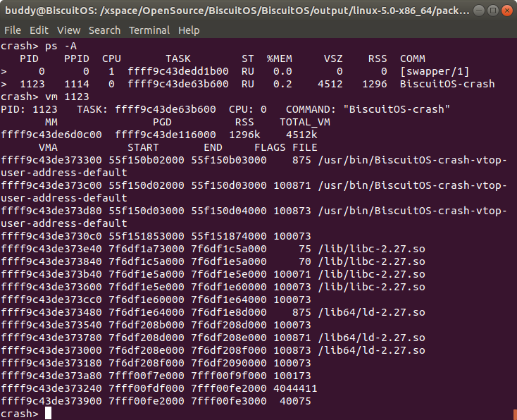This screenshot has height=420, width=517.
Task: Open the Edit menu
Action: click(39, 30)
